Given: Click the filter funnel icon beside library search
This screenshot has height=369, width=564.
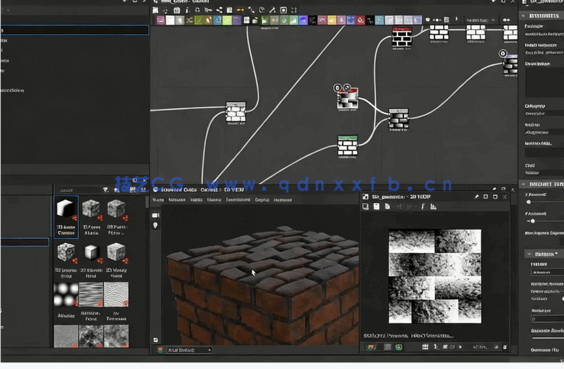Looking at the screenshot, I should click(x=105, y=190).
